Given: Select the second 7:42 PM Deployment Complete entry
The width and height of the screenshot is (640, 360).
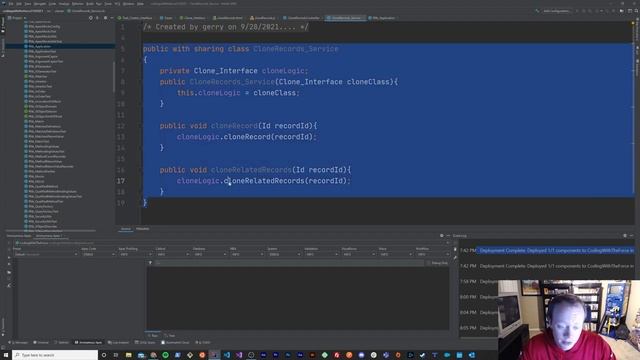Looking at the screenshot, I should tap(556, 266).
